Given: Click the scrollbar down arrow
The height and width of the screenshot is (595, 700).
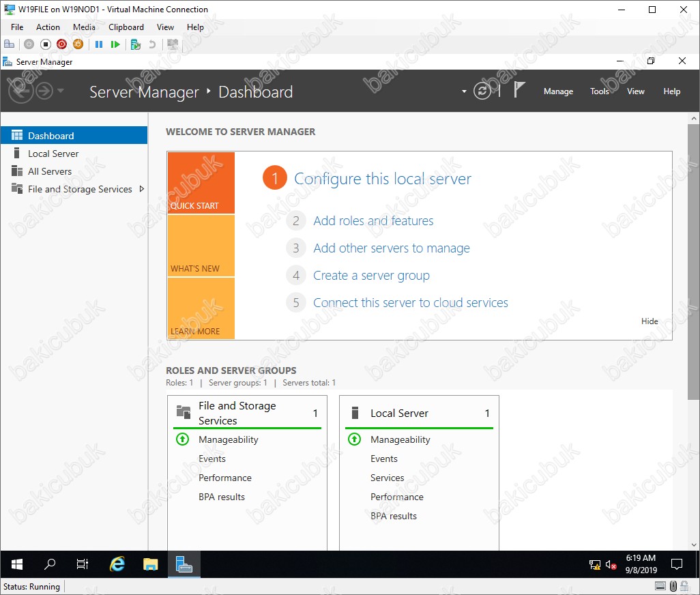Looking at the screenshot, I should click(693, 545).
